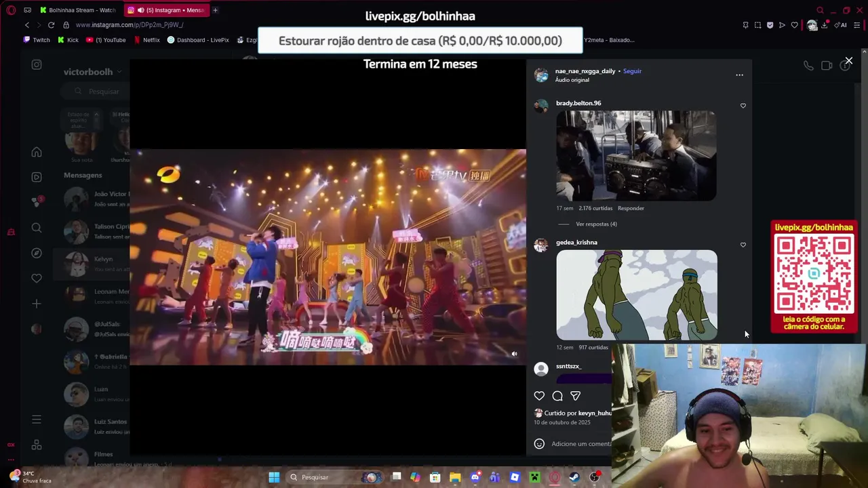Open the Reels icon in Instagram sidebar
The image size is (868, 488).
pyautogui.click(x=37, y=177)
